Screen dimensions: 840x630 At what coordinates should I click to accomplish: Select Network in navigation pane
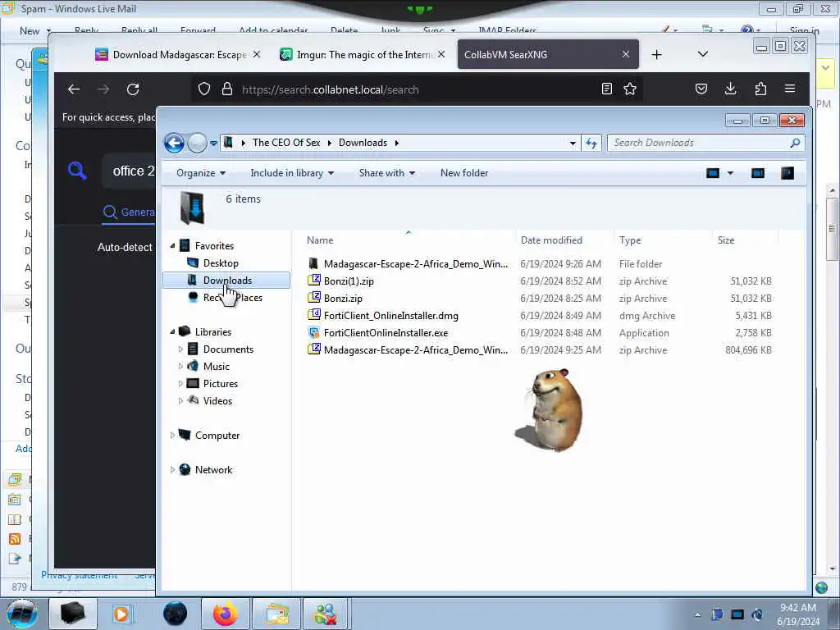[x=213, y=470]
